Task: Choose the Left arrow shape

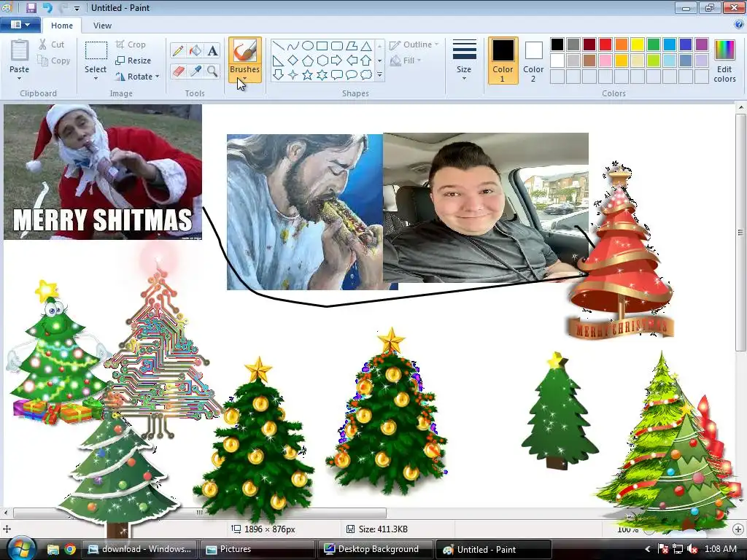Action: 352,61
